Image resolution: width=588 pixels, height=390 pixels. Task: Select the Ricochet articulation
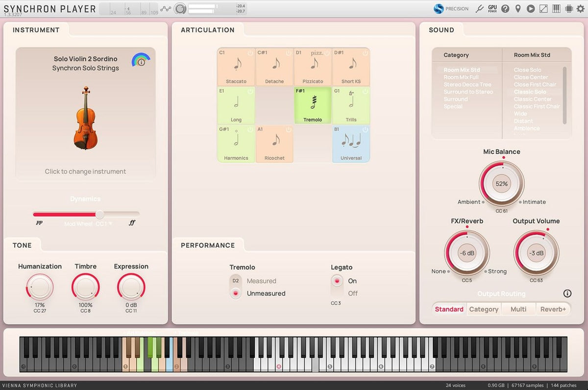coord(274,144)
